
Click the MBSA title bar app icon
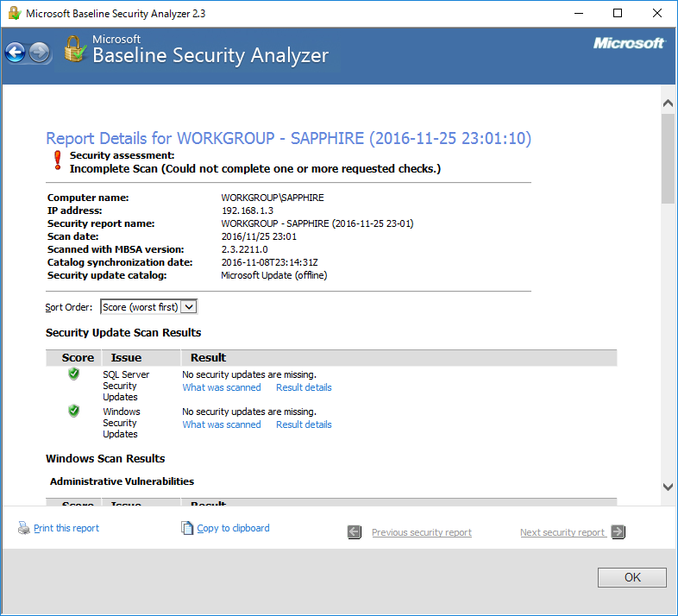15,13
